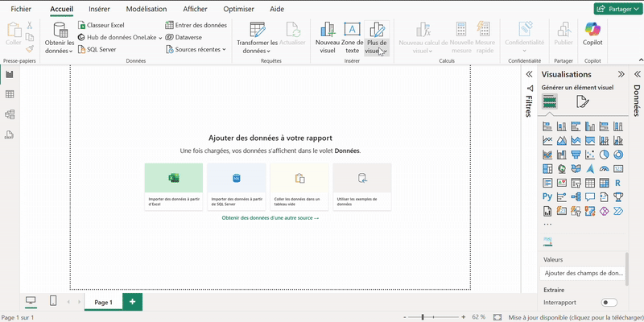Viewport: 644px width, 322px height.
Task: Expand Sources récentes dropdown
Action: coord(196,49)
